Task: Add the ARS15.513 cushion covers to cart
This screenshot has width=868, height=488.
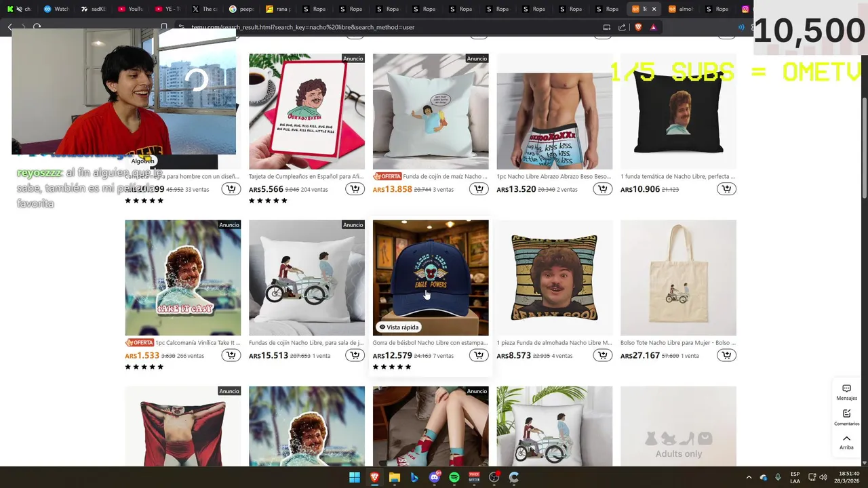Action: click(355, 355)
